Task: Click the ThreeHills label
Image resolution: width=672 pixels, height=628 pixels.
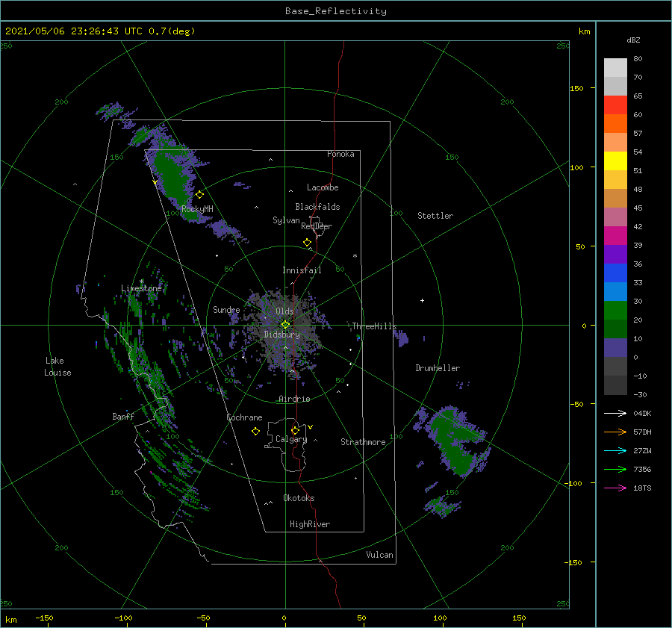Action: pyautogui.click(x=375, y=326)
